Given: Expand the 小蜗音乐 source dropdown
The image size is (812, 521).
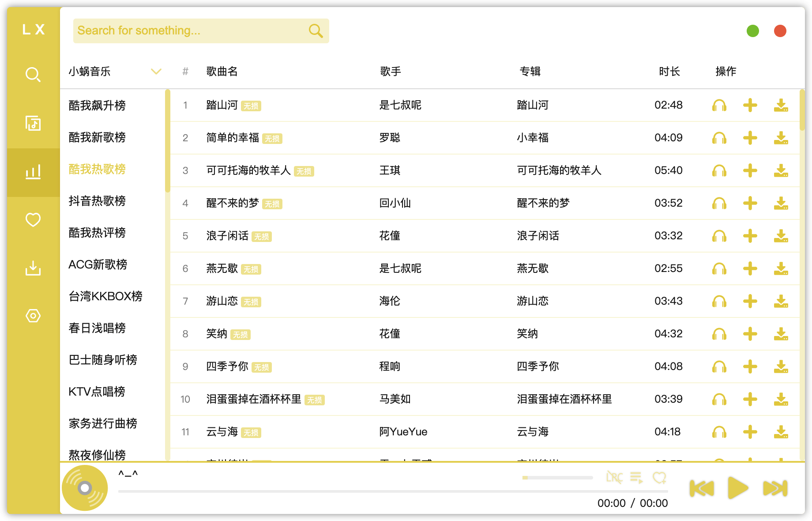Looking at the screenshot, I should pos(156,72).
